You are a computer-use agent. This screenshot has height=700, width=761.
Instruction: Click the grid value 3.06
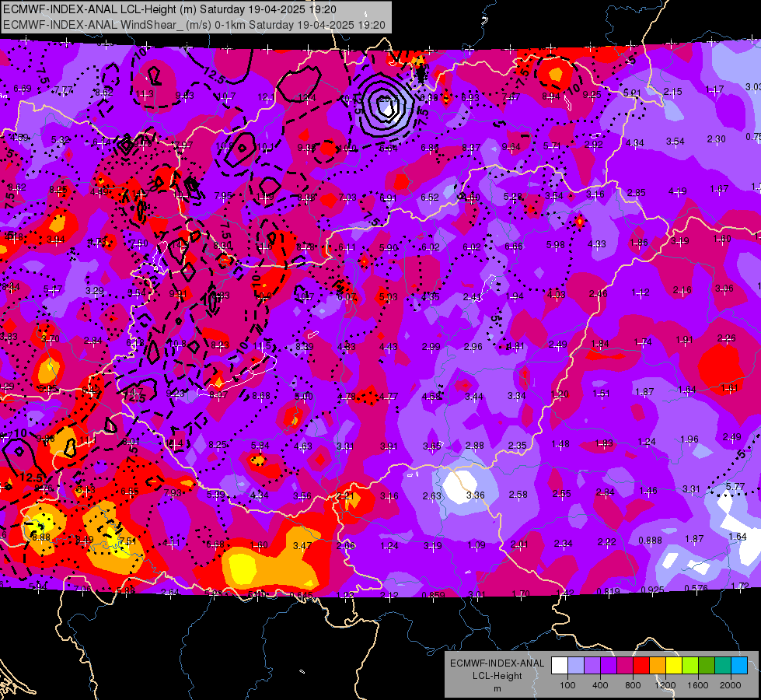coord(724,289)
